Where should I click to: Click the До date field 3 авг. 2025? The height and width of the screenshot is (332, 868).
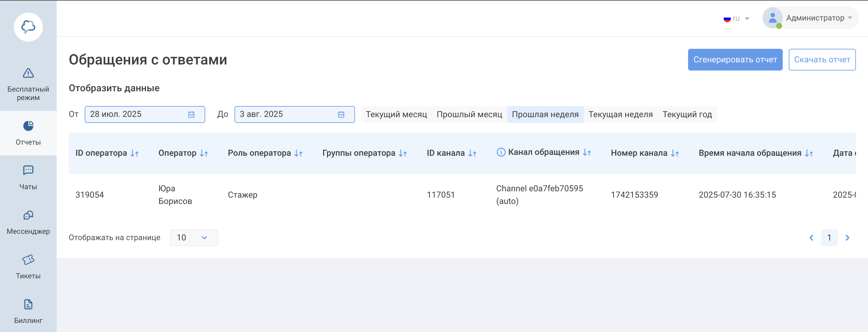[x=294, y=114]
